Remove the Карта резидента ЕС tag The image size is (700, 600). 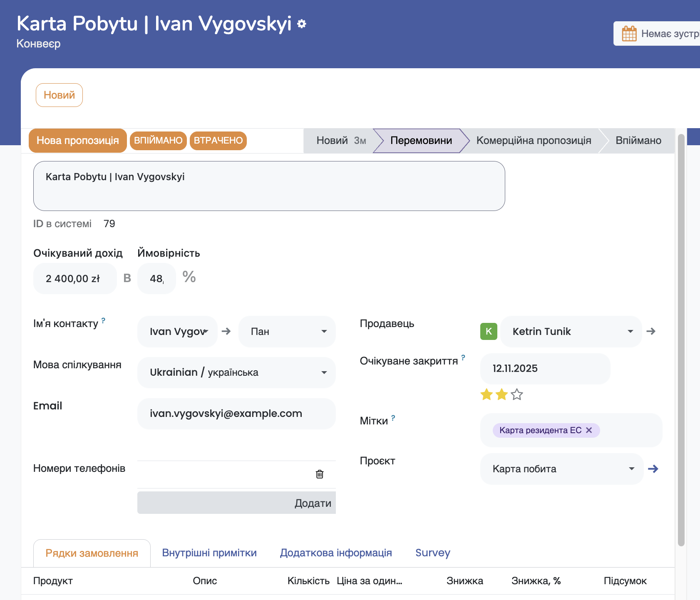[589, 430]
